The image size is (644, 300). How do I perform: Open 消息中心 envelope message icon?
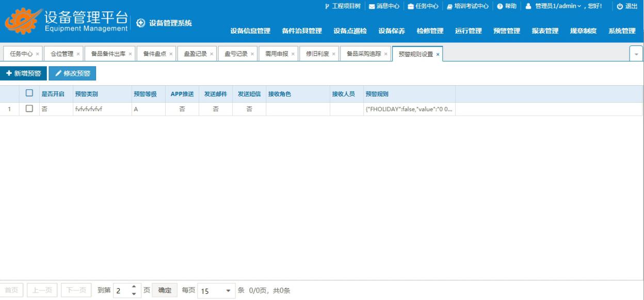pyautogui.click(x=372, y=6)
